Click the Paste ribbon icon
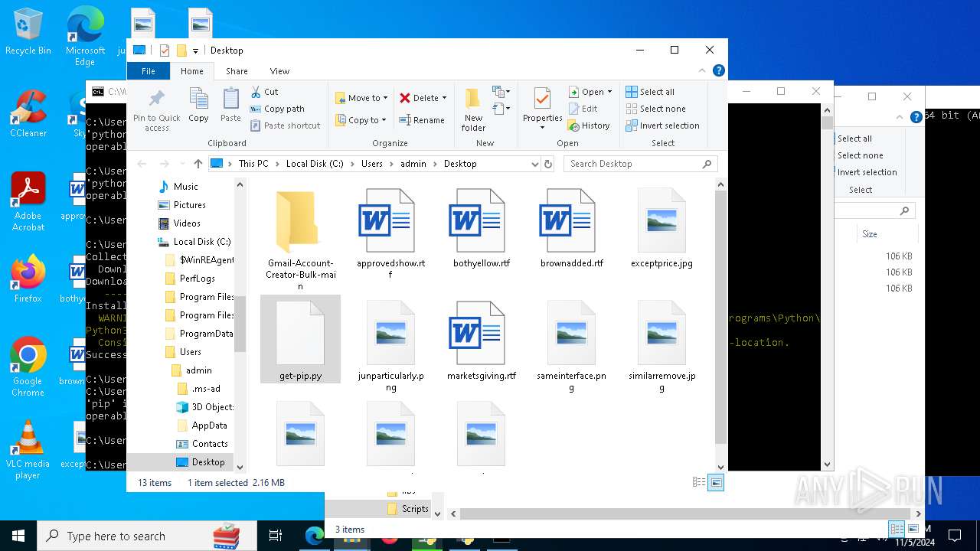Viewport: 980px width, 551px height. pyautogui.click(x=230, y=105)
